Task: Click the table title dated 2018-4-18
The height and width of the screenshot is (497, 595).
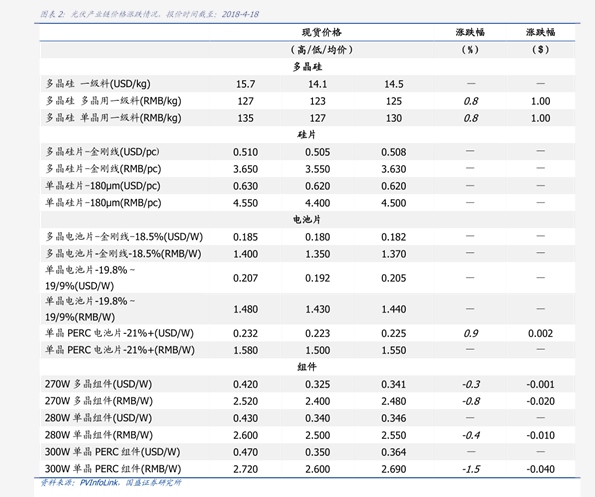Action: click(x=150, y=14)
